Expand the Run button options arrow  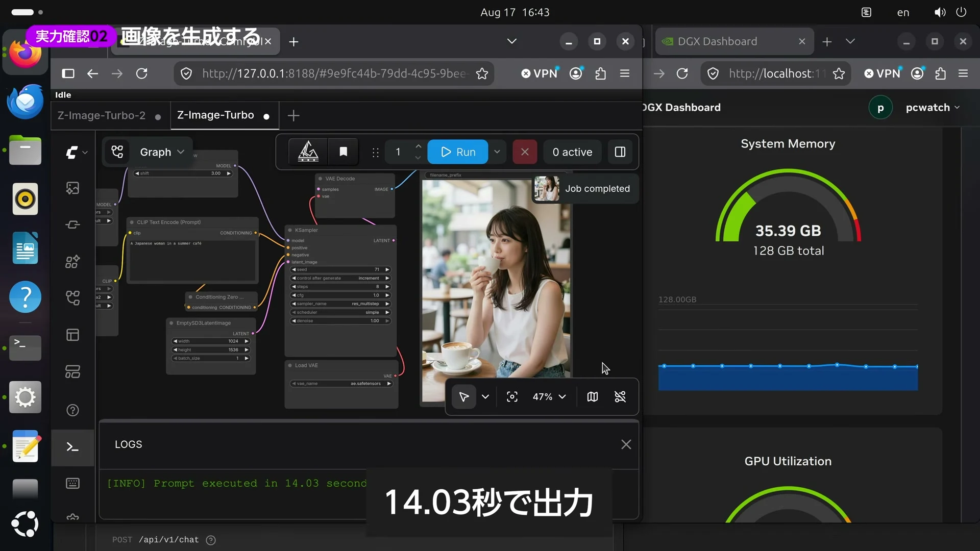tap(497, 152)
